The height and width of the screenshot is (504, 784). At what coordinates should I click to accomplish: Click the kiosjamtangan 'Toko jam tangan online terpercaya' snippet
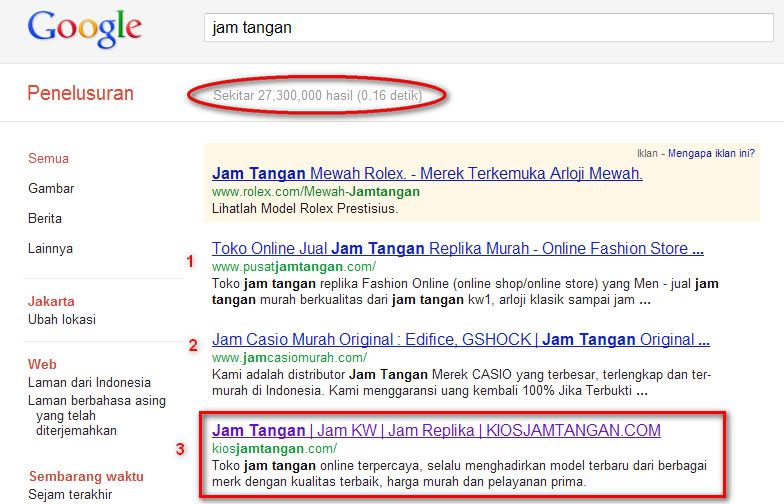[460, 474]
